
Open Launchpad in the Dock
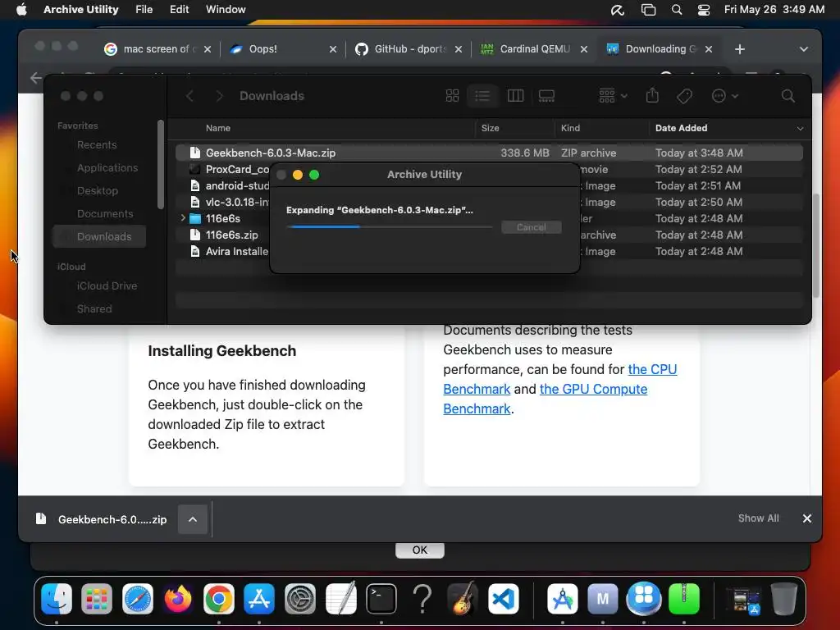97,598
